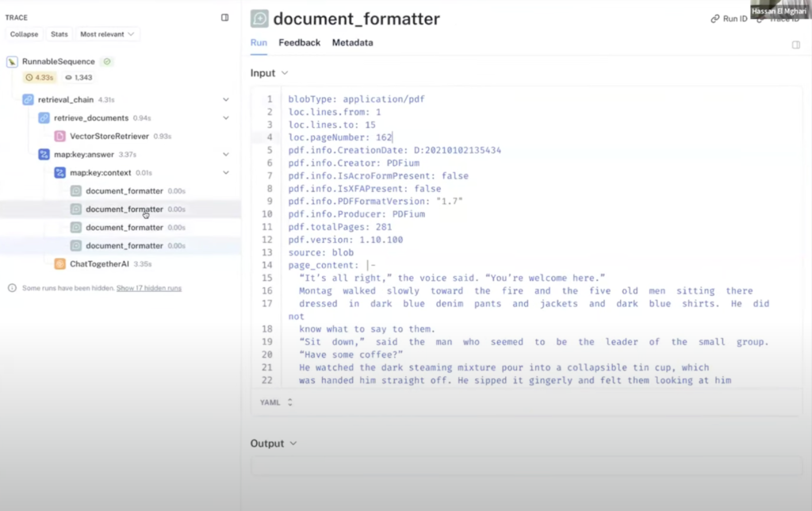812x511 pixels.
Task: Switch to the Run tab
Action: pos(259,43)
